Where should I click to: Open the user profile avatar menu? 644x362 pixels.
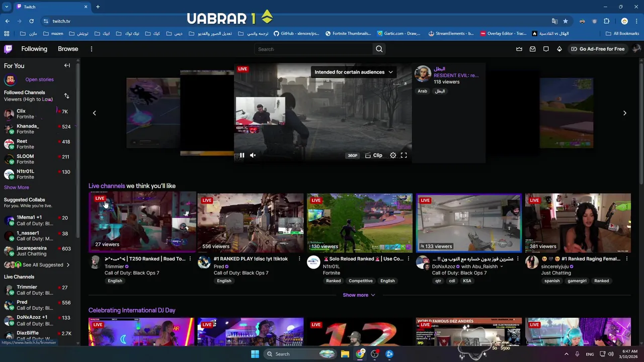tap(636, 49)
